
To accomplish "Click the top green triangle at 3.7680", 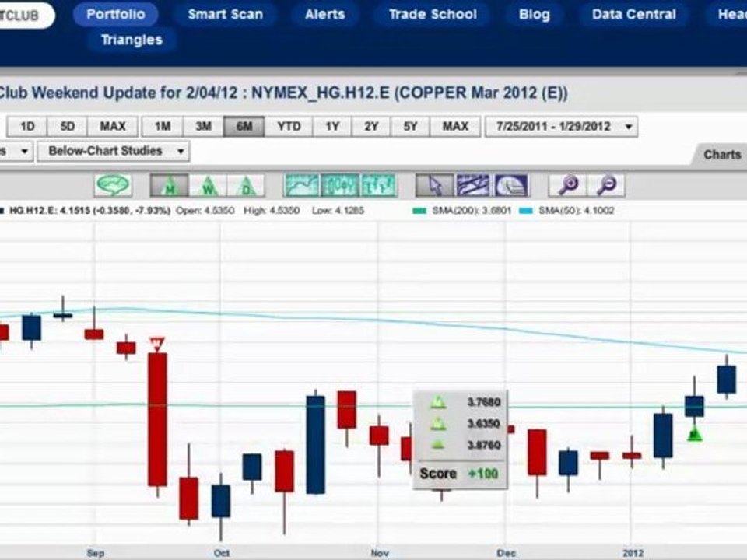I will [438, 403].
